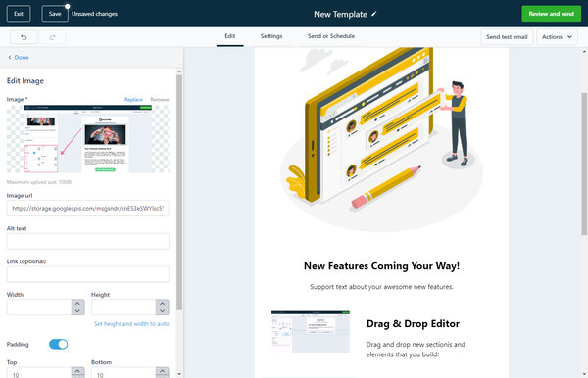Click the redo arrow icon
588x378 pixels.
52,37
